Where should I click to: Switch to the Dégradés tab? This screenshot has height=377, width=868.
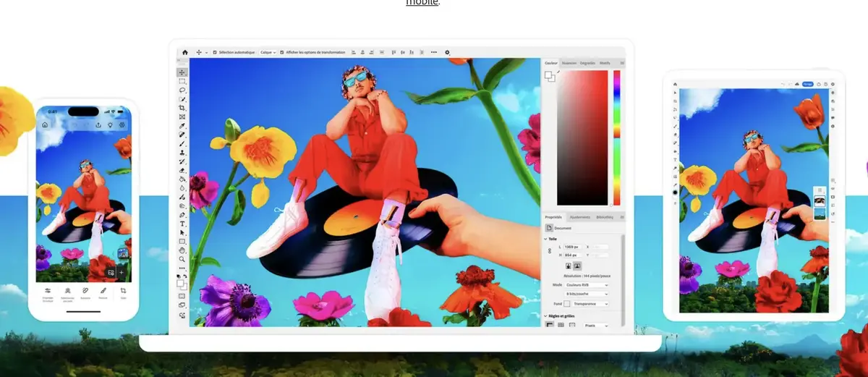pos(587,63)
